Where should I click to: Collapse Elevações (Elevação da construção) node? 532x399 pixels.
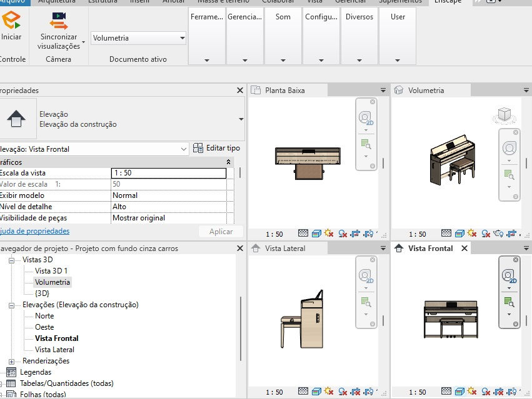pos(11,305)
